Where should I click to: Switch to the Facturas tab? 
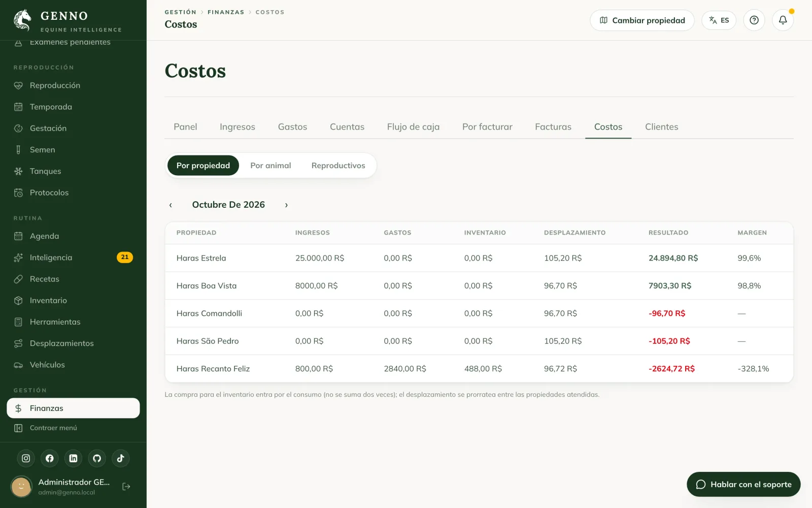553,127
